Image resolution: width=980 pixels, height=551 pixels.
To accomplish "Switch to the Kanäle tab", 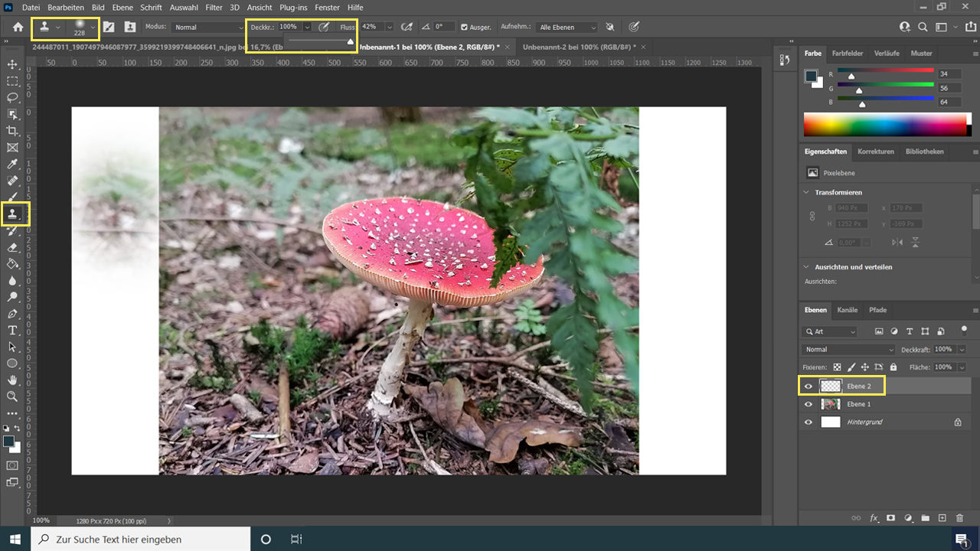I will 848,310.
